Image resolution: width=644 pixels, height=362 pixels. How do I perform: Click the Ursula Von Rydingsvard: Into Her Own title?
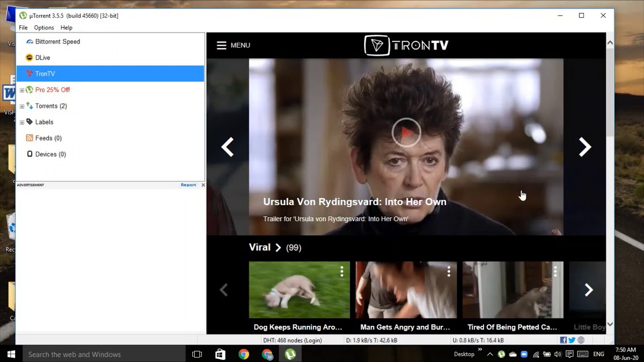click(x=355, y=202)
